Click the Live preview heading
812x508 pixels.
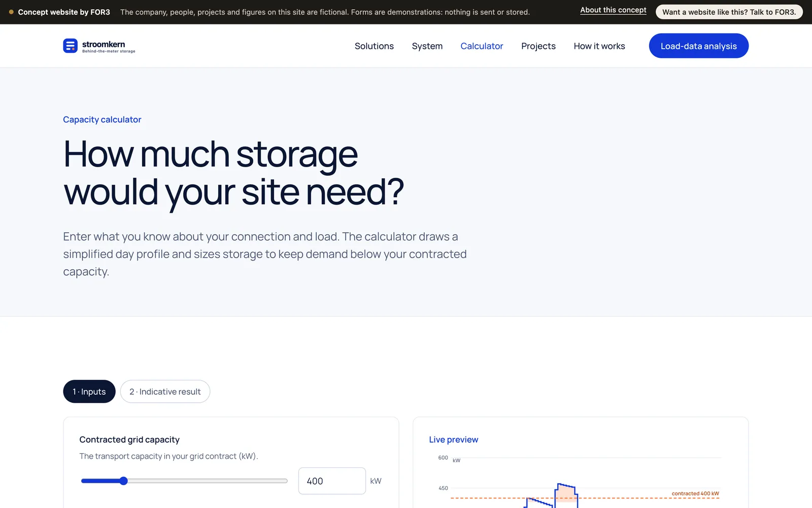click(454, 440)
